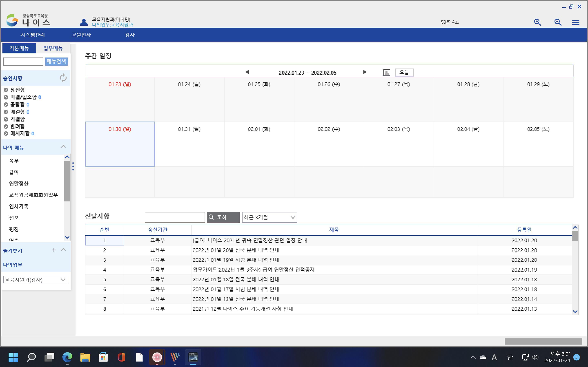Collapse the 즐겨찾기 section
The width and height of the screenshot is (588, 367).
click(63, 250)
